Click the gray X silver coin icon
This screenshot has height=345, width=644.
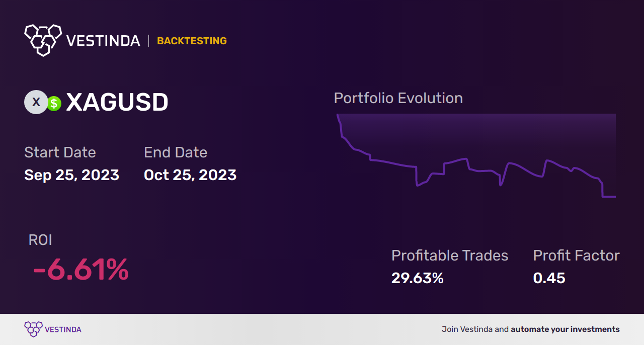tap(36, 102)
